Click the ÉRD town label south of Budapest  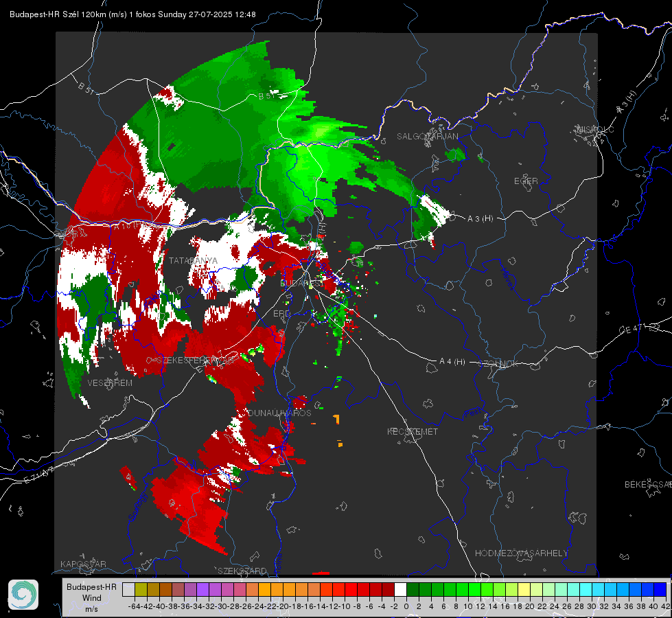pos(281,314)
